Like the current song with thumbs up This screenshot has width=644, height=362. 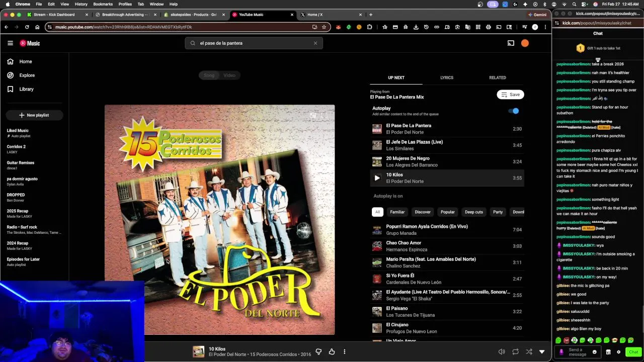coord(332,351)
